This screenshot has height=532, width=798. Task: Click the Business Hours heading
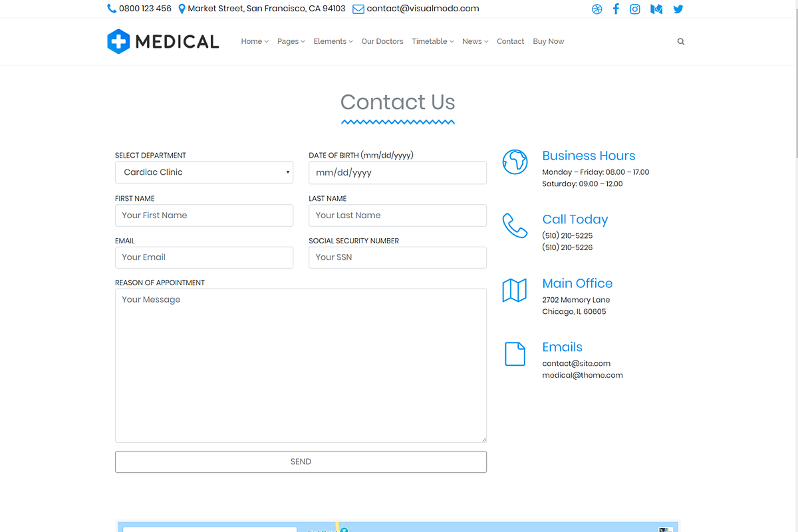[x=589, y=156]
